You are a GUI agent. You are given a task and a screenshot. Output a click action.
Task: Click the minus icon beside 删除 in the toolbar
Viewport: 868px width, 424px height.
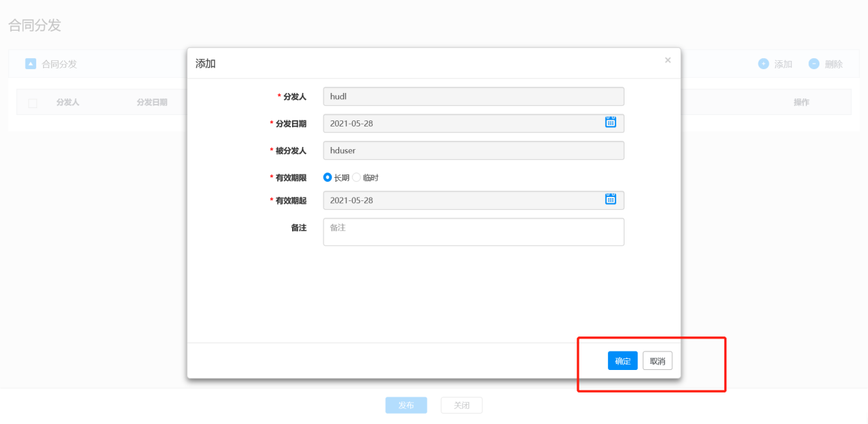pos(814,64)
